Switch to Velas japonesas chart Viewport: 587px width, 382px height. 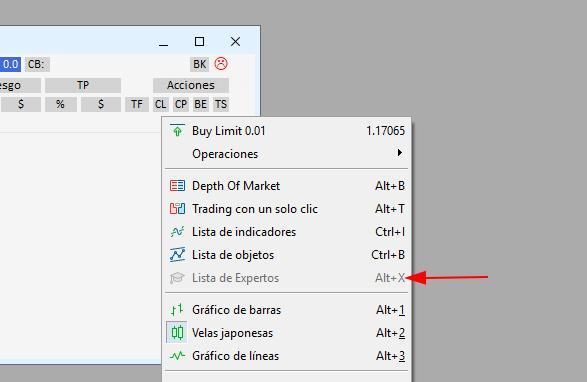click(x=287, y=333)
